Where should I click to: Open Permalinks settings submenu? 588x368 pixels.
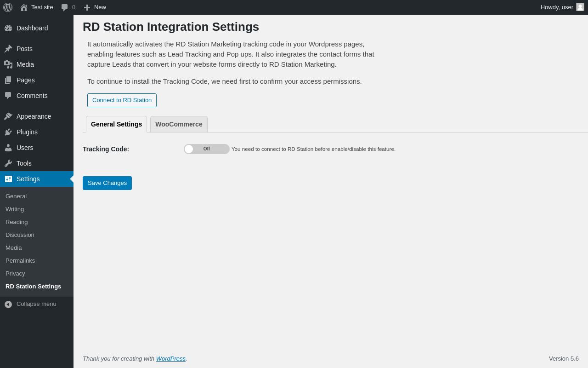37,261
